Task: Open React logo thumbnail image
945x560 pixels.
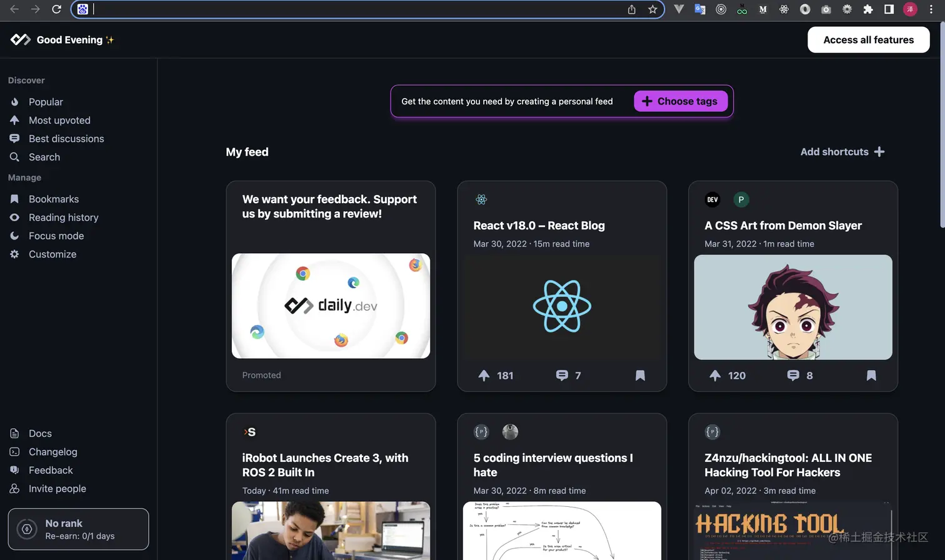Action: point(562,306)
